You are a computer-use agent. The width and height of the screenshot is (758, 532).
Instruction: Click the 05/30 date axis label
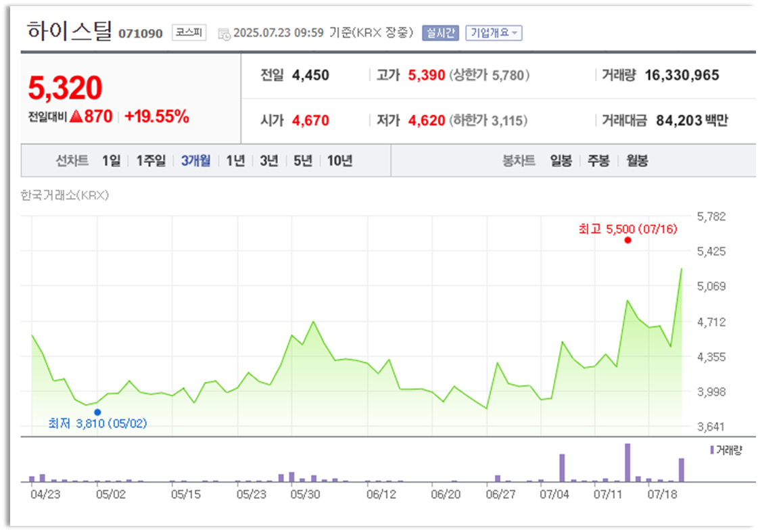[x=305, y=494]
